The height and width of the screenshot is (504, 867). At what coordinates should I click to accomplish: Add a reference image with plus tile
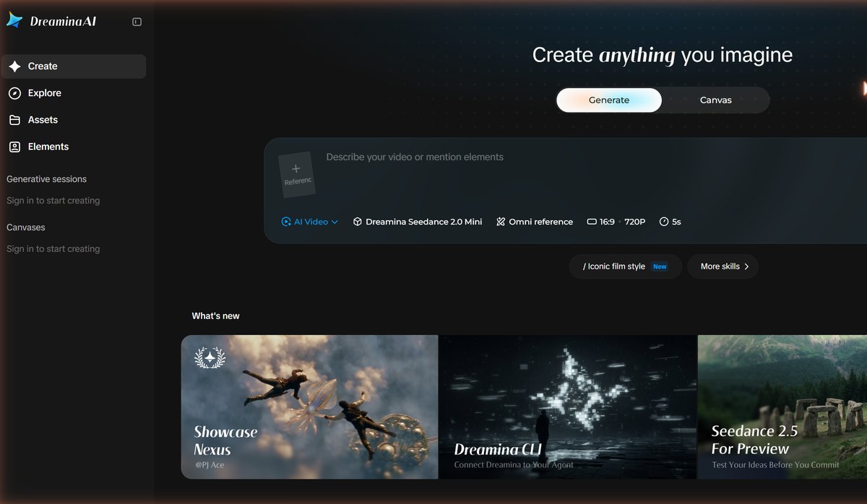[297, 174]
